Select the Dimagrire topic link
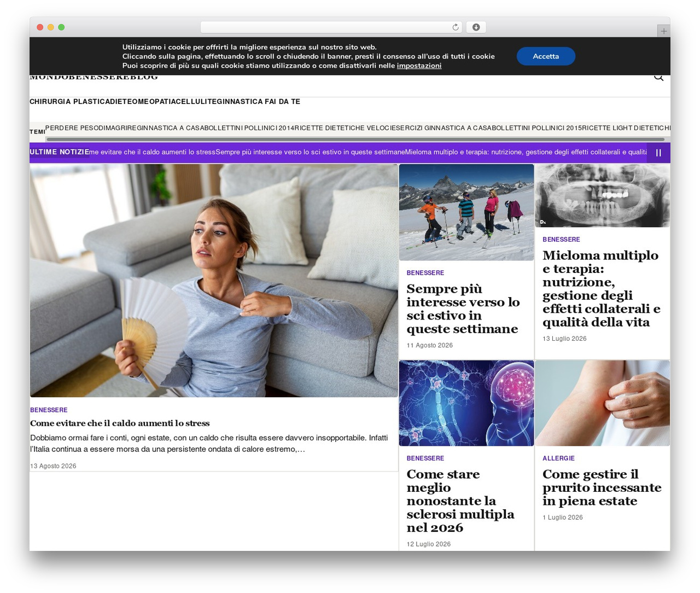 (x=116, y=128)
